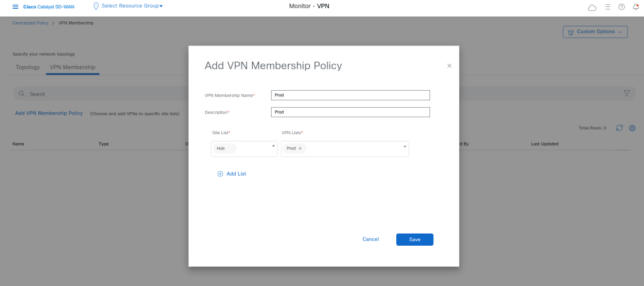The width and height of the screenshot is (644, 286).
Task: Save the VPN membership policy
Action: 414,239
